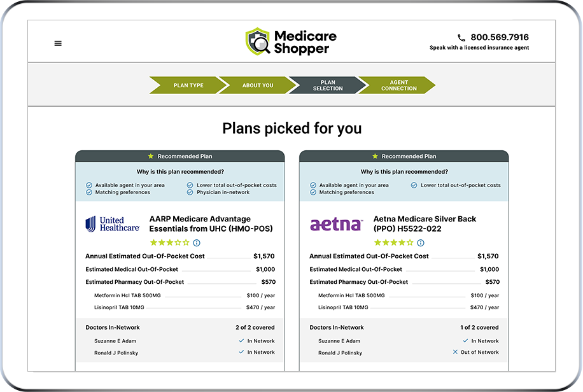Click the United Healthcare logo
The width and height of the screenshot is (583, 392).
pyautogui.click(x=113, y=224)
